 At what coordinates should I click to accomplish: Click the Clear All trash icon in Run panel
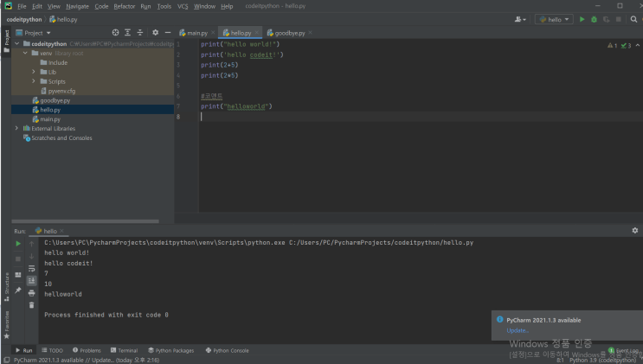(32, 305)
